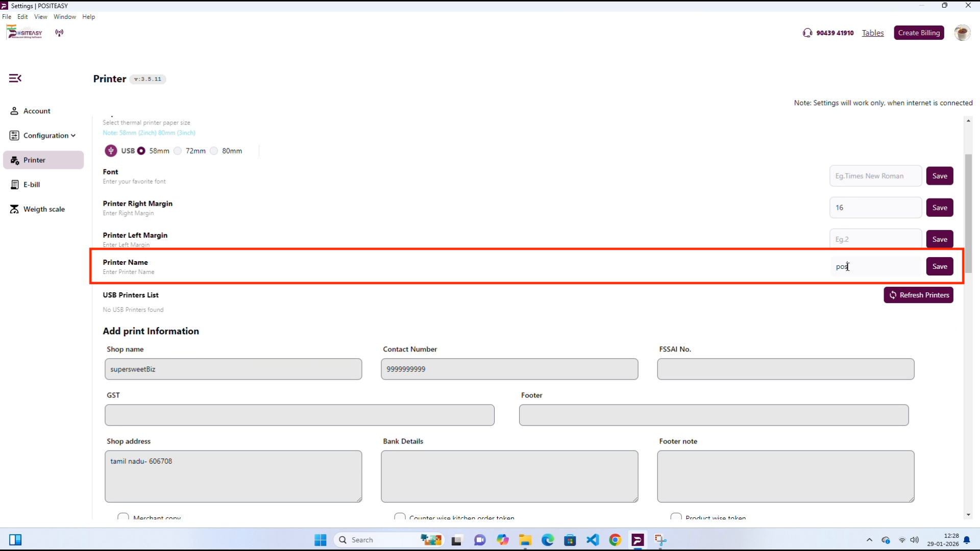The image size is (980, 551).
Task: Click the USB connection icon
Action: 111,151
